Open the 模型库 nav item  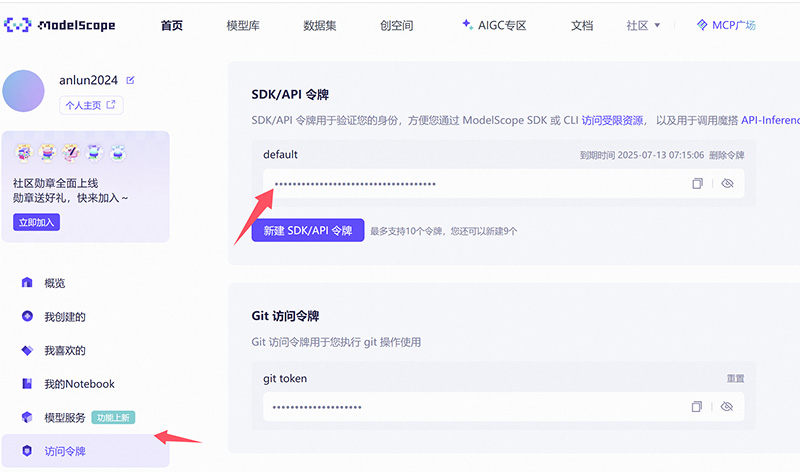(x=243, y=25)
